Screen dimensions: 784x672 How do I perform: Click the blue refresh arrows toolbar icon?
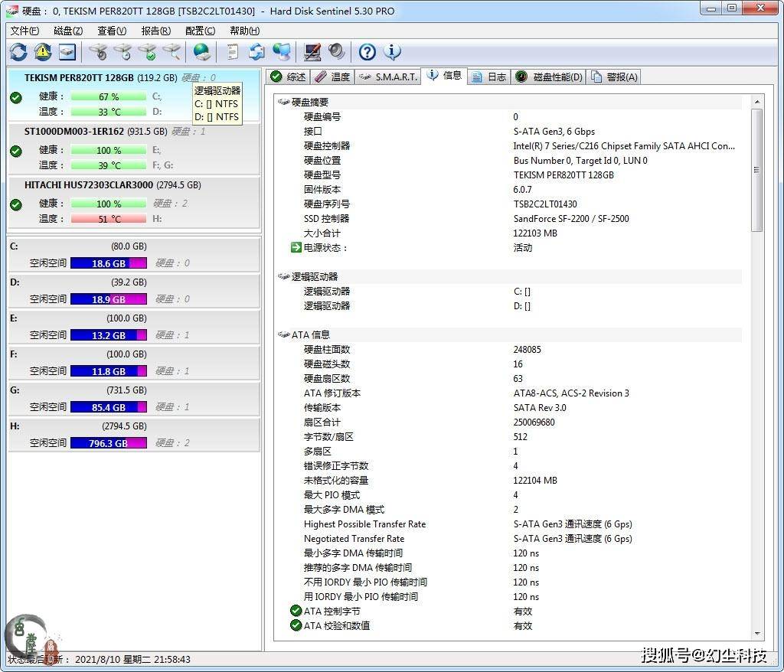tap(18, 52)
